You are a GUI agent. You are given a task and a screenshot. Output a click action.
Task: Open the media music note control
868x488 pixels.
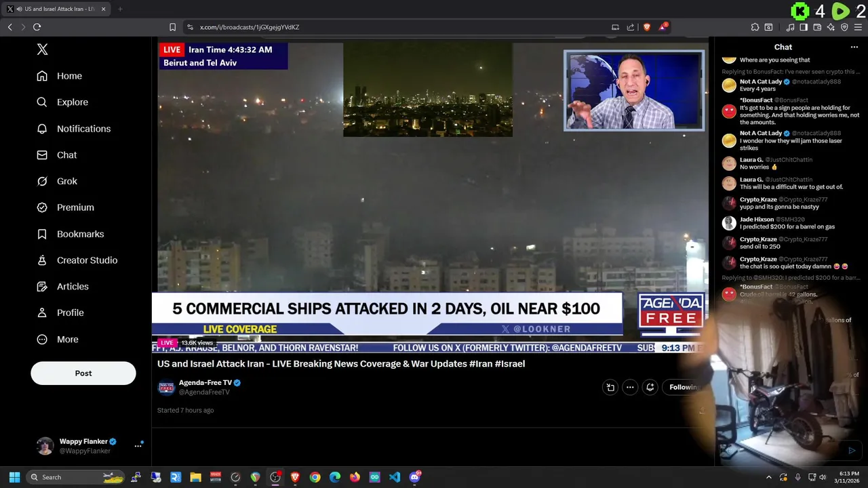coord(791,27)
